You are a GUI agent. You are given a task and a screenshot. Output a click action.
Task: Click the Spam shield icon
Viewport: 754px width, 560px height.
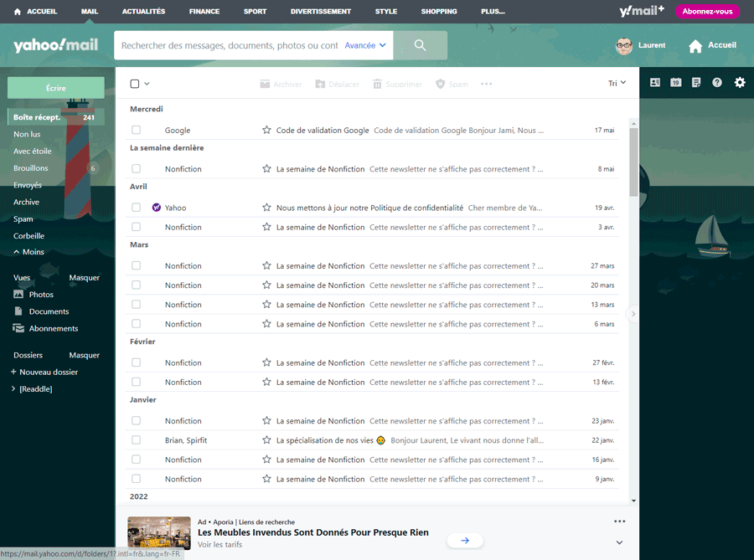coord(440,84)
